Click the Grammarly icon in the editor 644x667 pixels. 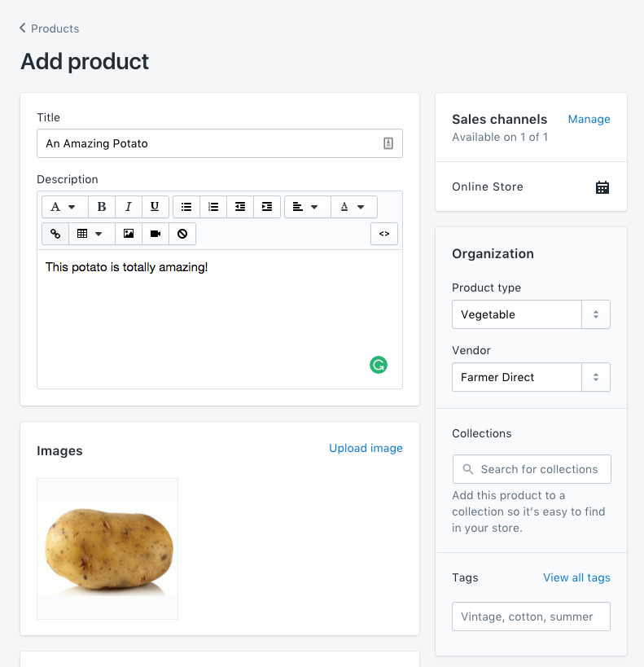click(x=378, y=365)
